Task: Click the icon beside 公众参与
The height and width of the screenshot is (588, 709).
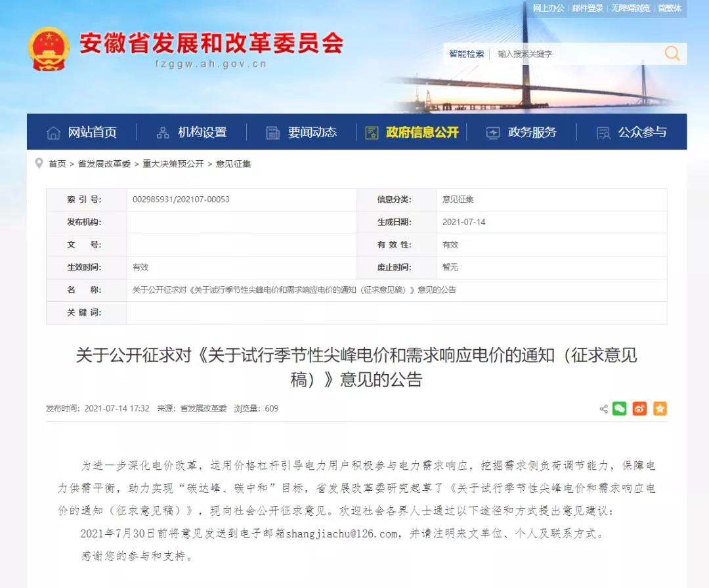Action: point(603,133)
